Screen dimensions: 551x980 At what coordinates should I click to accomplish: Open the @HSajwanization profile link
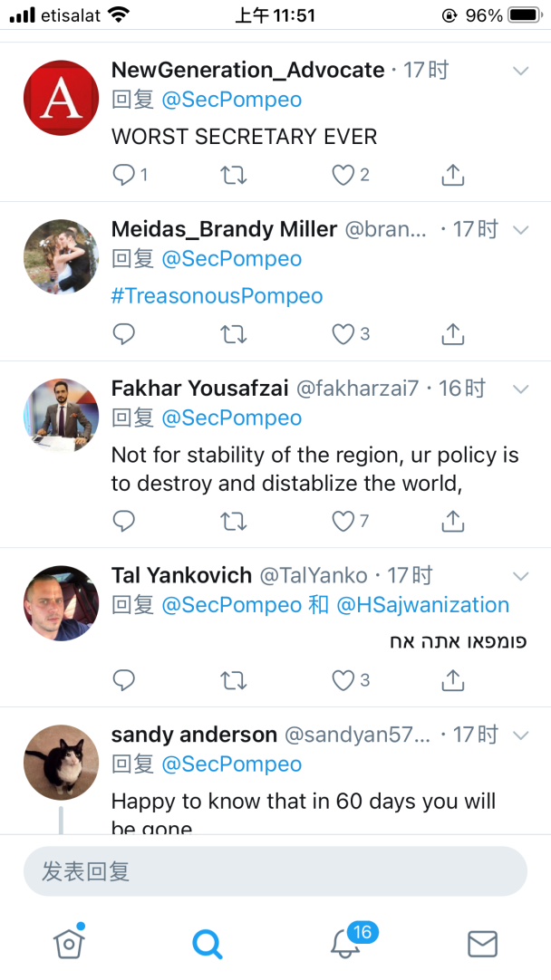423,604
